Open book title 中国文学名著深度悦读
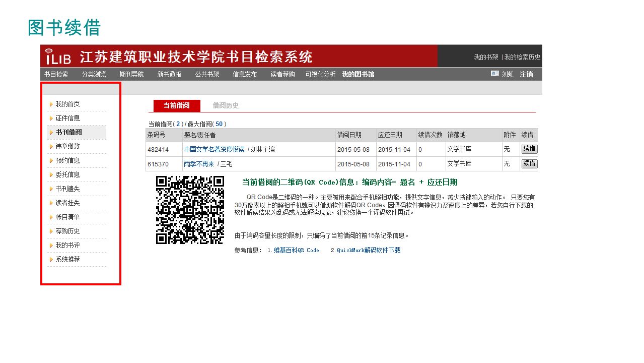Image resolution: width=644 pixels, height=363 pixels. [214, 149]
